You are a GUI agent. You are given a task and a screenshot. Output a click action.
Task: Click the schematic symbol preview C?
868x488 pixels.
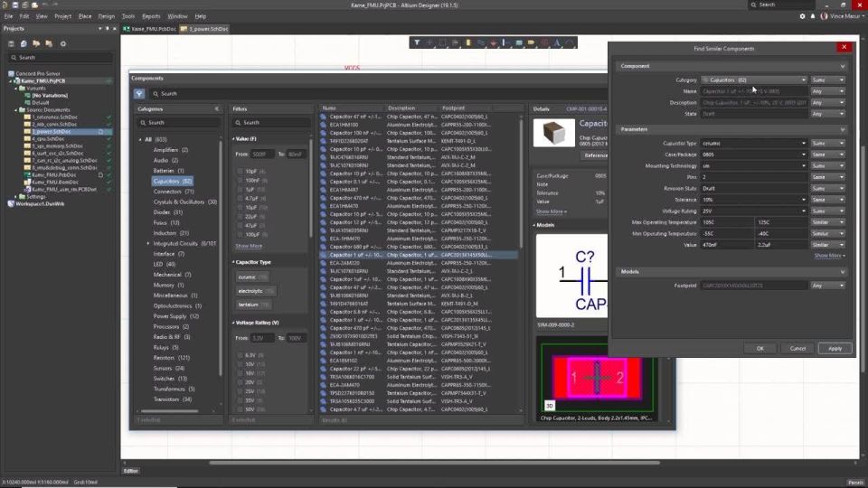tap(571, 276)
